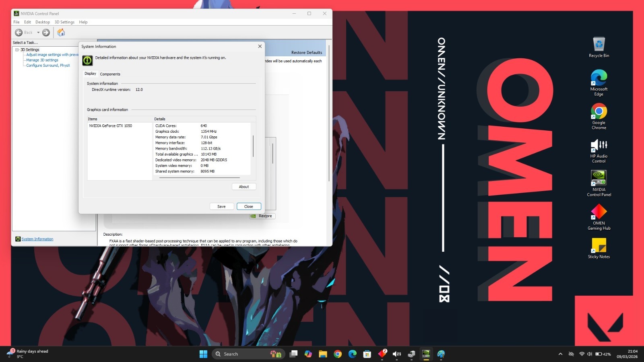Click the Back arrow in the NVIDIA toolbar
The height and width of the screenshot is (362, 644).
(19, 33)
